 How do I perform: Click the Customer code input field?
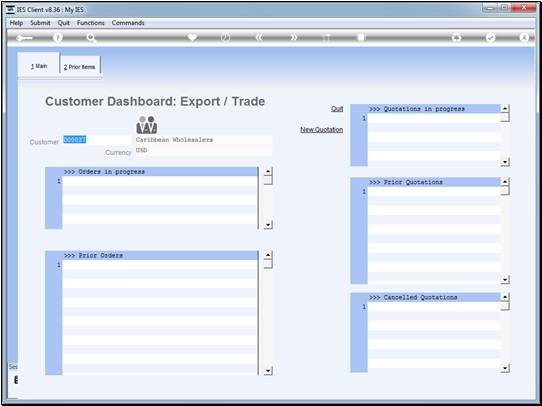pyautogui.click(x=97, y=140)
